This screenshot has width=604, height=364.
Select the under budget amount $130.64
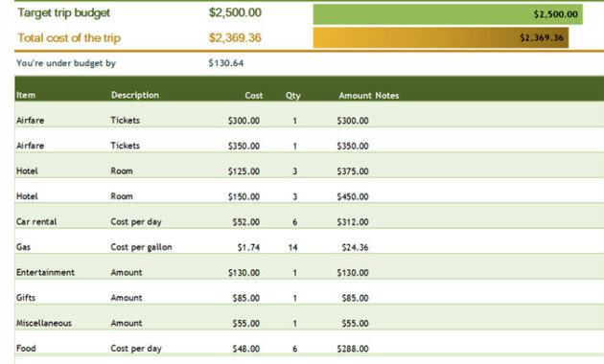click(x=225, y=63)
